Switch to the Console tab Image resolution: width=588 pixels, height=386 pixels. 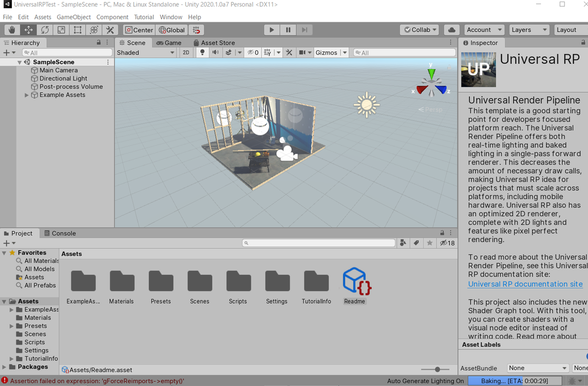(x=60, y=233)
